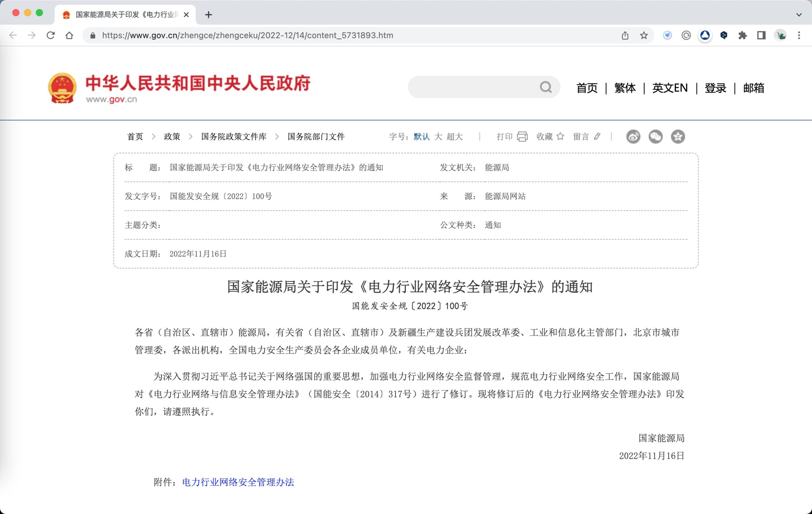Viewport: 812px width, 514px height.
Task: Click the printer icon next to 打印
Action: point(522,136)
